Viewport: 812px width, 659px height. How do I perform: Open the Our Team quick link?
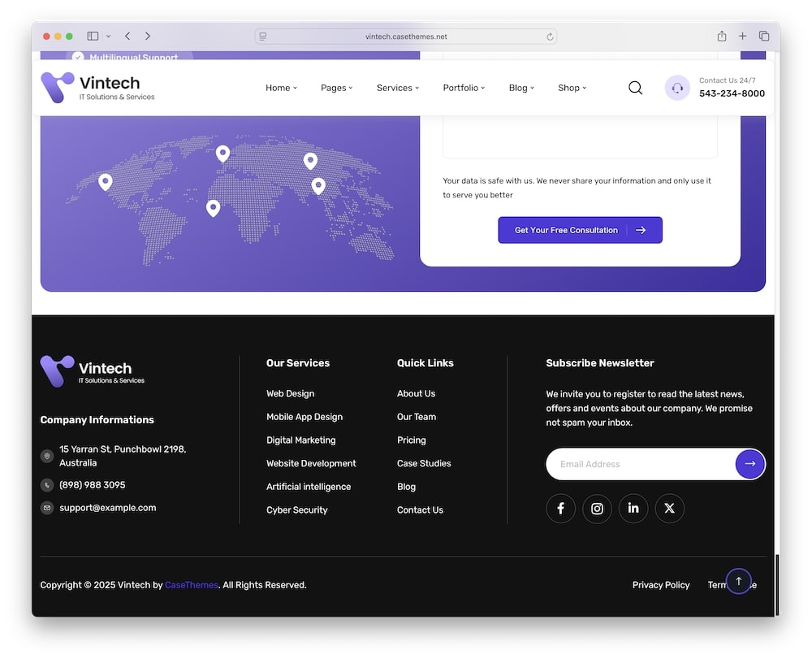417,417
